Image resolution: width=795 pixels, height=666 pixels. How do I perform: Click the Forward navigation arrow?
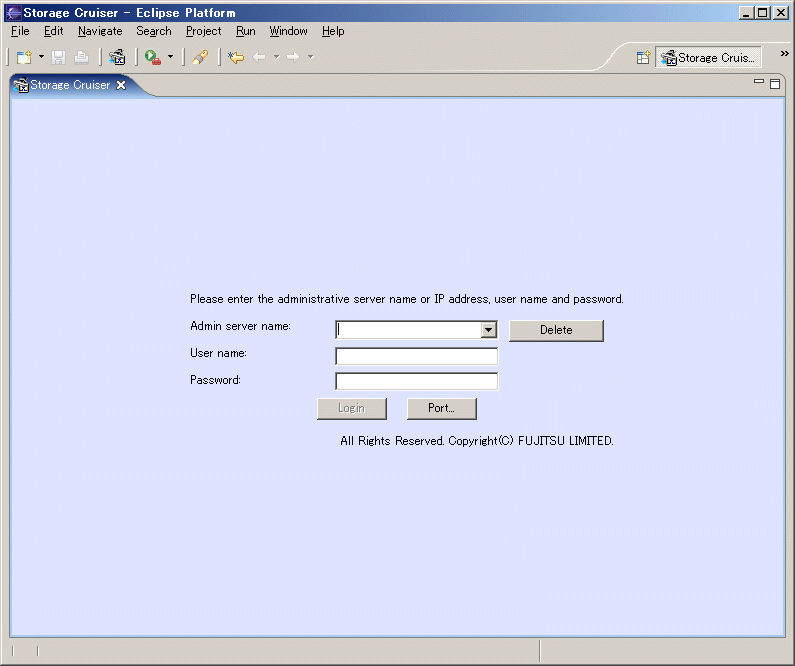coord(293,57)
